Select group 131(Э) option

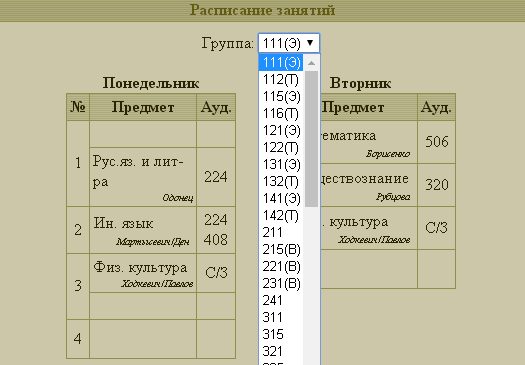281,165
